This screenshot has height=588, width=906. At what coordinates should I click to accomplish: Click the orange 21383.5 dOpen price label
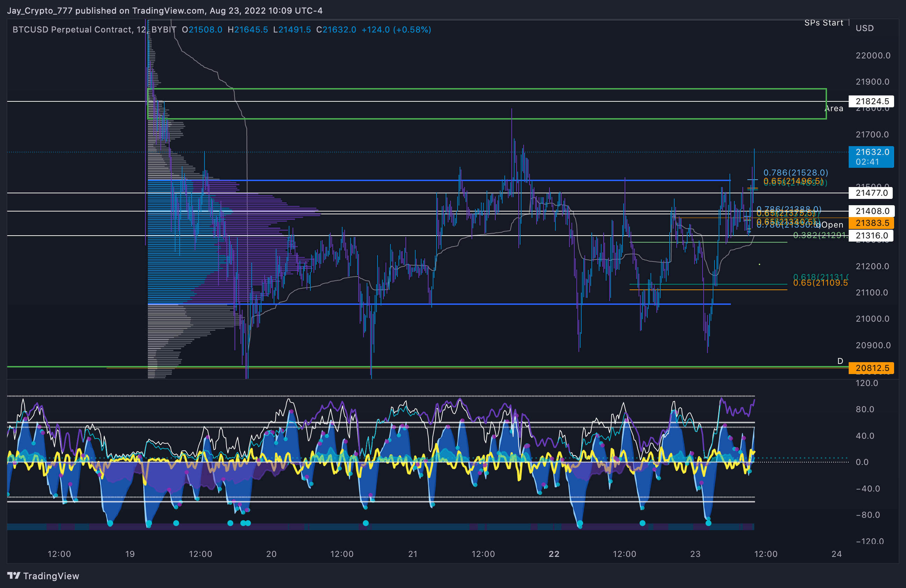tap(871, 223)
